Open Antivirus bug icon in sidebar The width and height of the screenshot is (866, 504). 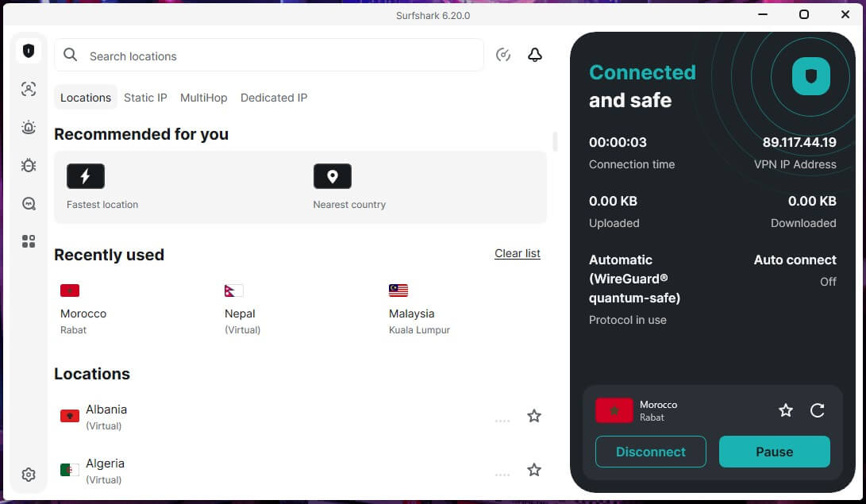coord(29,165)
